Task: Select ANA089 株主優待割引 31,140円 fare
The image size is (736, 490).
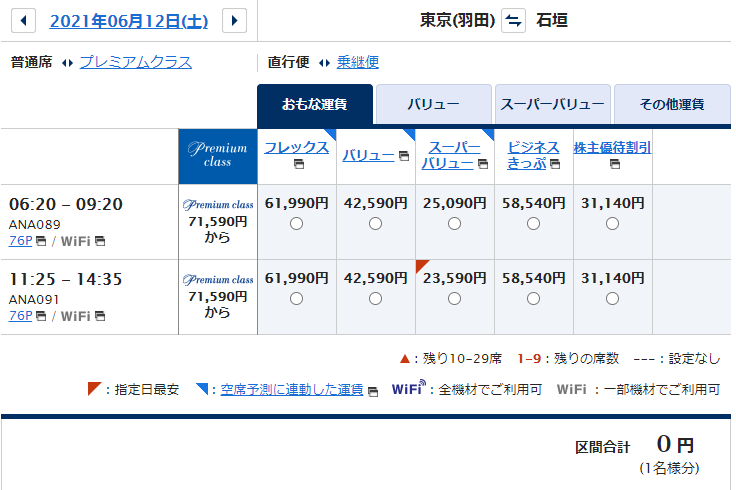Action: tap(612, 223)
